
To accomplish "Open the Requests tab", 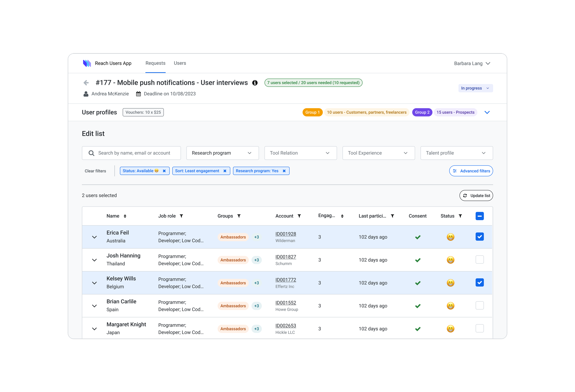I will click(155, 63).
